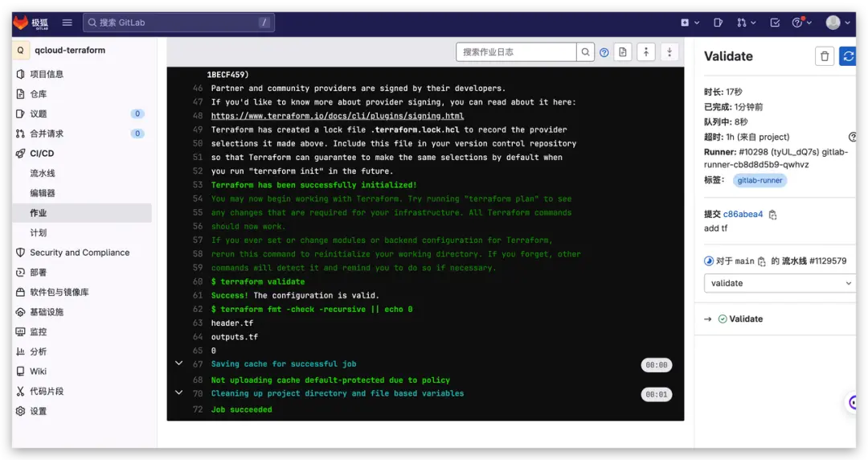Viewport: 868px width, 460px height.
Task: Click the gitlab-runner tag badge
Action: pyautogui.click(x=759, y=180)
